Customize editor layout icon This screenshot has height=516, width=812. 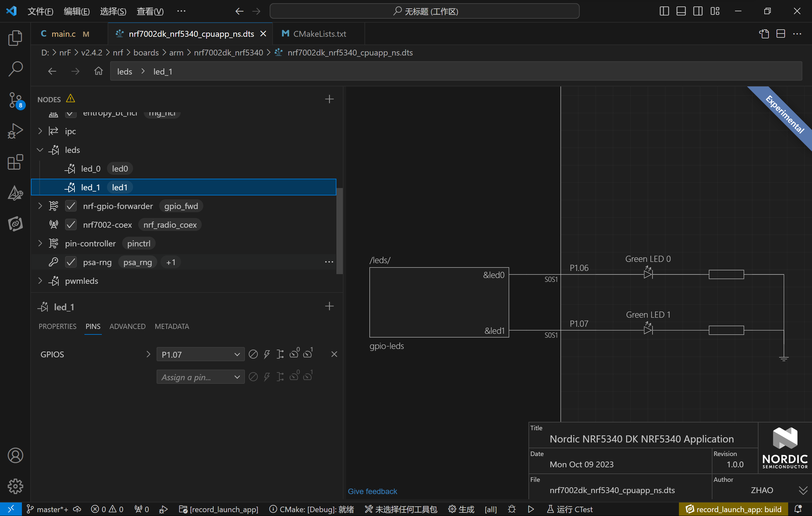715,11
